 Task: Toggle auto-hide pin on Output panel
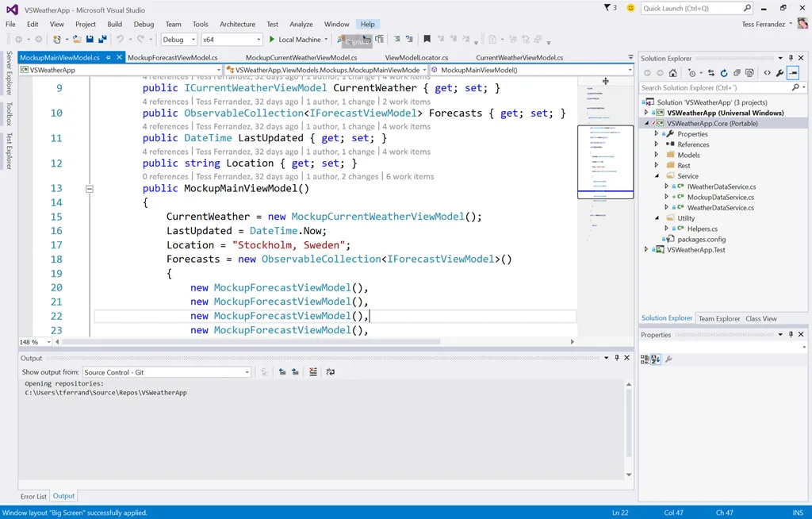tap(617, 358)
